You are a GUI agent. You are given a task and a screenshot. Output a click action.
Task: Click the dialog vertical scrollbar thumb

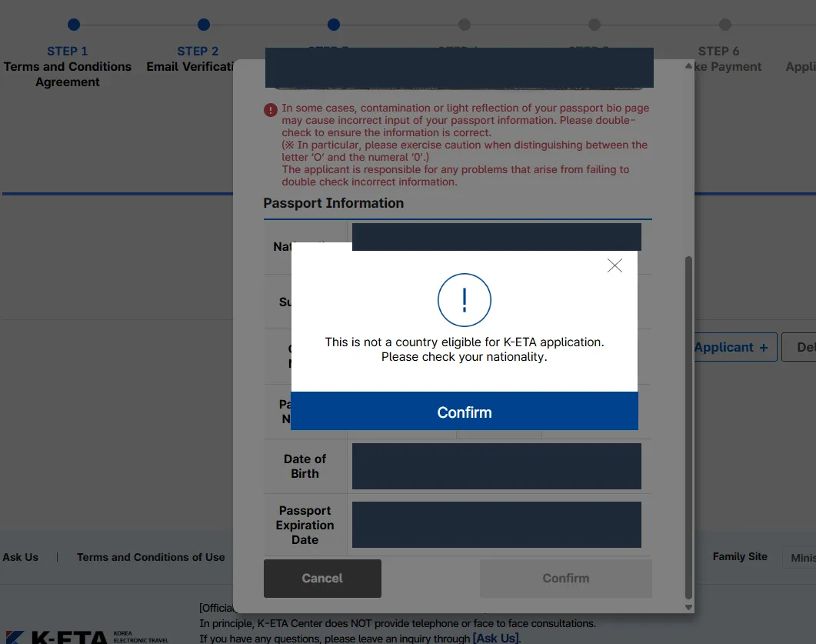click(x=688, y=428)
